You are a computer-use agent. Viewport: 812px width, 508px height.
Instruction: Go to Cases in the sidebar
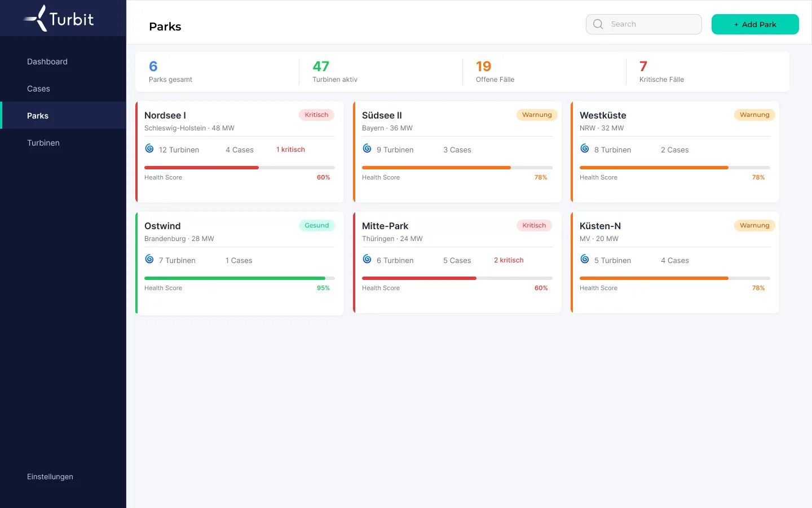pyautogui.click(x=63, y=89)
